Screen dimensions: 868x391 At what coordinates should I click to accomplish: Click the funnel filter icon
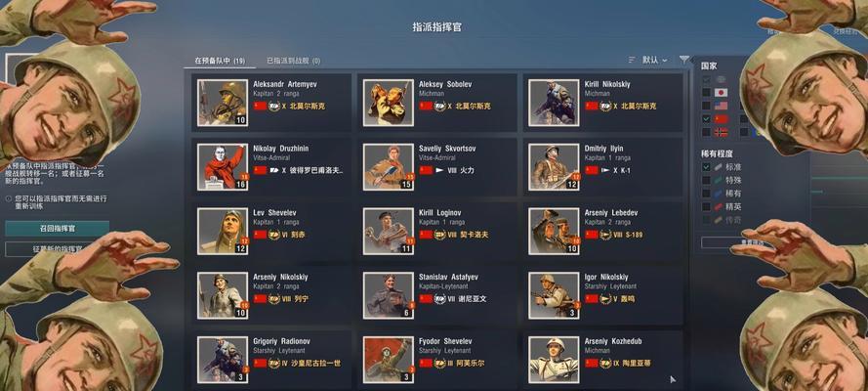tap(684, 60)
